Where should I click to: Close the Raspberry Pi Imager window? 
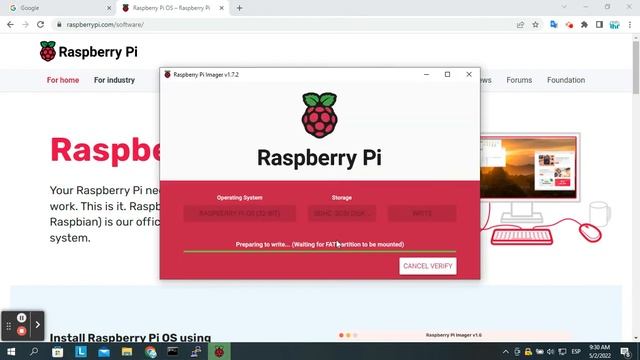pos(469,75)
